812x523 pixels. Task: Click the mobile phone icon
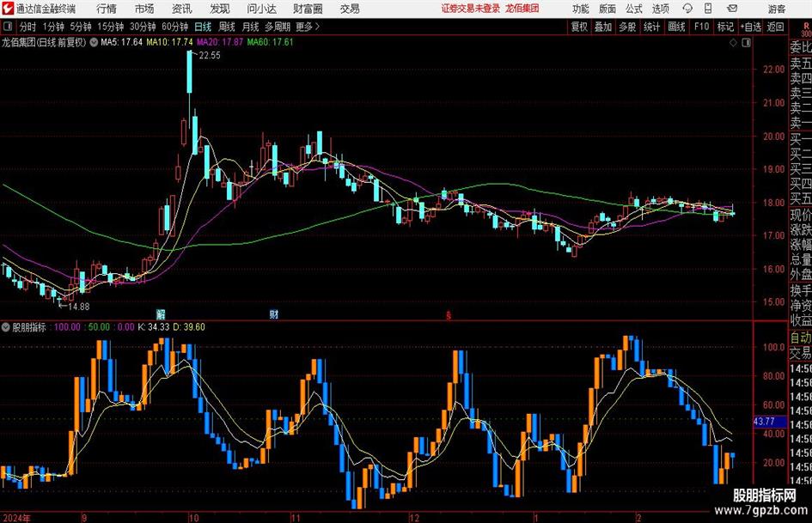[708, 9]
